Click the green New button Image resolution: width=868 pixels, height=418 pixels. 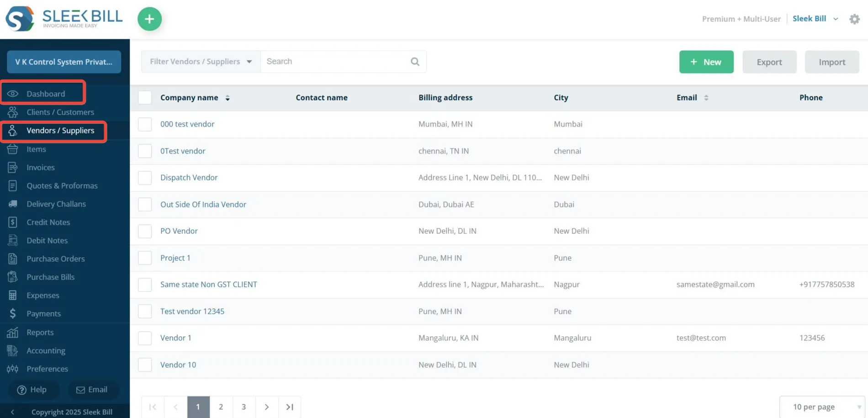pyautogui.click(x=706, y=62)
